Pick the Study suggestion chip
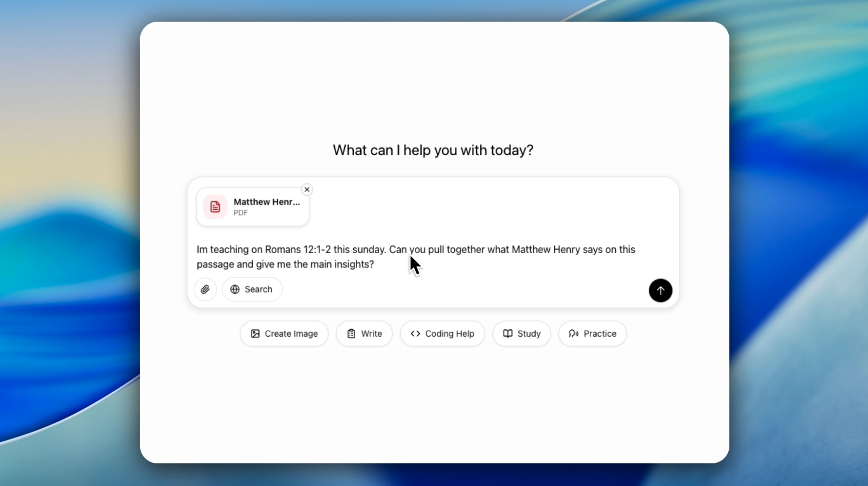This screenshot has height=486, width=868. click(x=522, y=333)
